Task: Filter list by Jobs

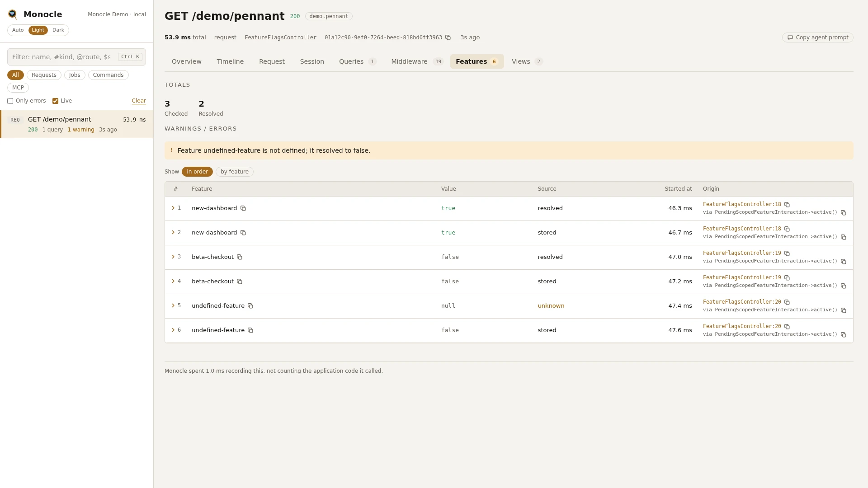Action: pyautogui.click(x=75, y=75)
